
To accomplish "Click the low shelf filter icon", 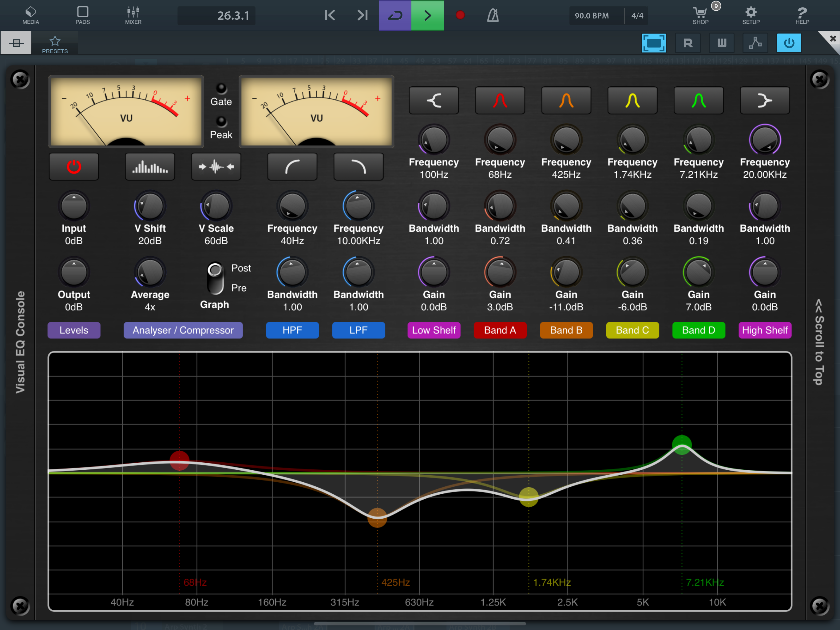I will (x=434, y=101).
